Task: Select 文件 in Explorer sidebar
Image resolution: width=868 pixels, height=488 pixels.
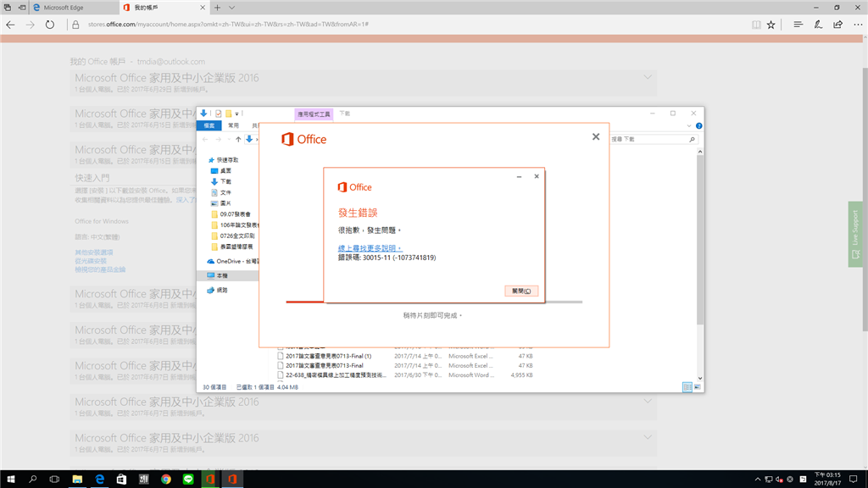Action: [x=221, y=192]
